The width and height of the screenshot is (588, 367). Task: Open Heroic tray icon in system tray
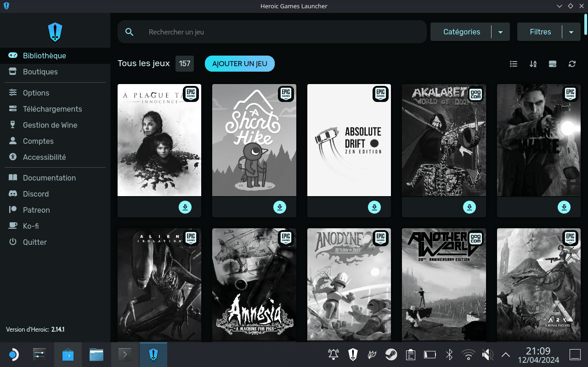click(353, 355)
